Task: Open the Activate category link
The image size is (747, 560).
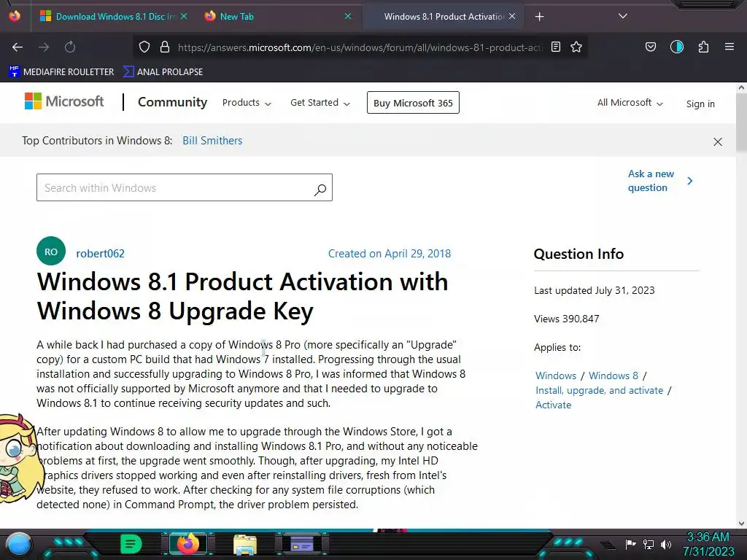Action: click(x=553, y=405)
